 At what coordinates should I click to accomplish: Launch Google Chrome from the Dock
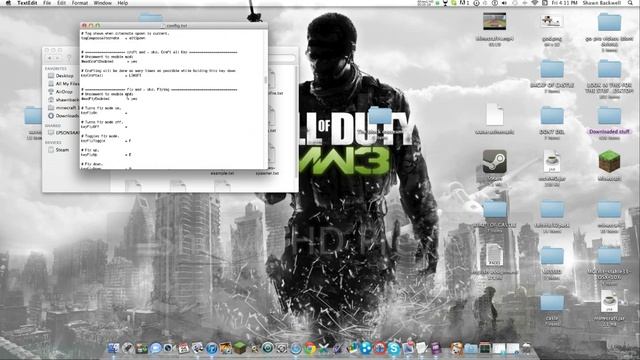(310, 348)
